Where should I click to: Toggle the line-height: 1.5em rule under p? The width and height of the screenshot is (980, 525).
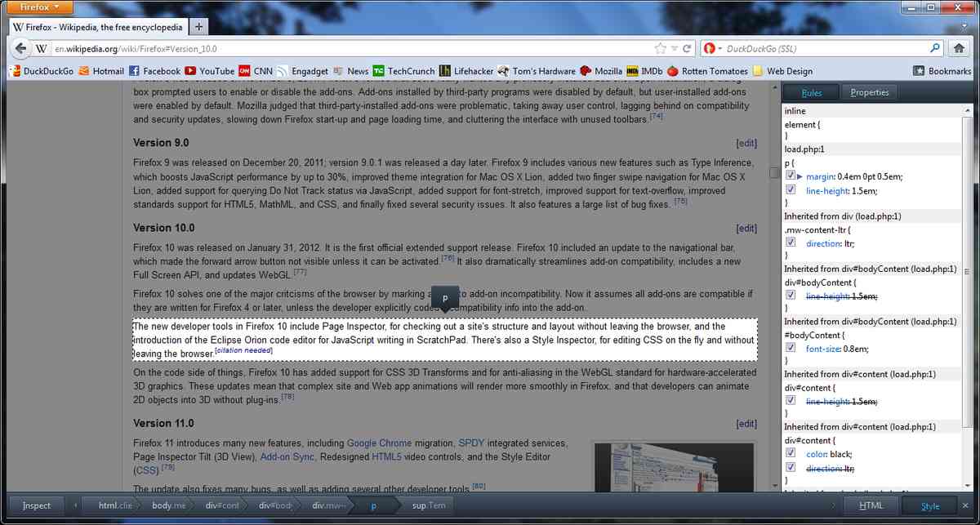(790, 189)
